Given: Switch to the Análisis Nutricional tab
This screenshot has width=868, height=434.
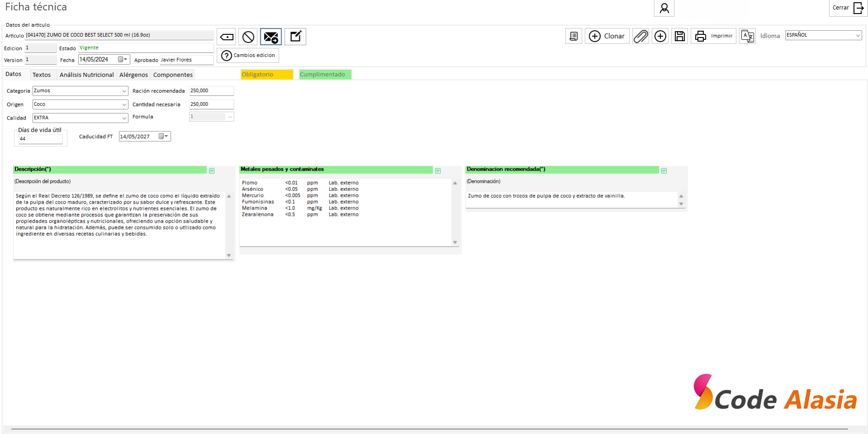Looking at the screenshot, I should pos(86,75).
